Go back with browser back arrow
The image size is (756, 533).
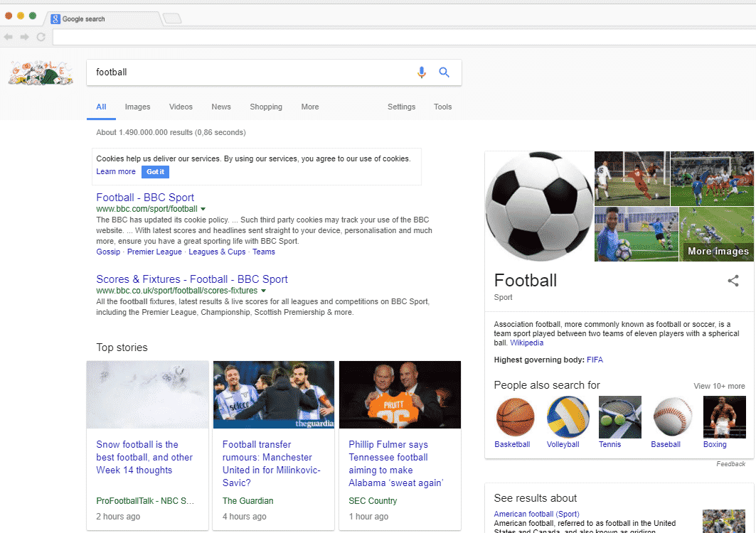pyautogui.click(x=9, y=37)
